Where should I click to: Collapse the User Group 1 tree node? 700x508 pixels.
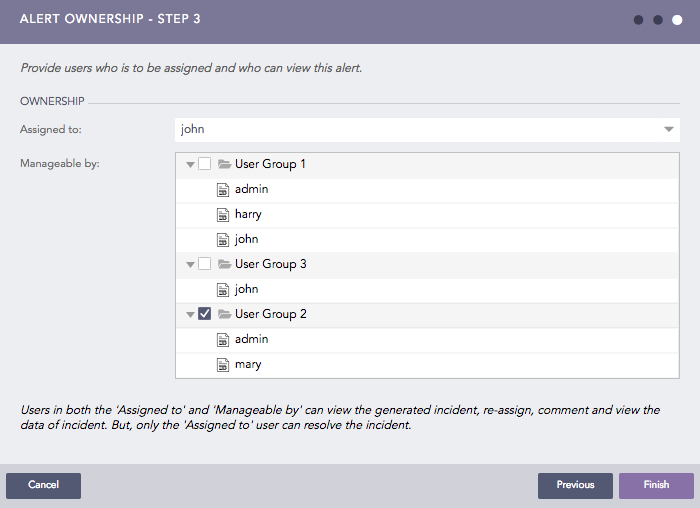(x=190, y=165)
